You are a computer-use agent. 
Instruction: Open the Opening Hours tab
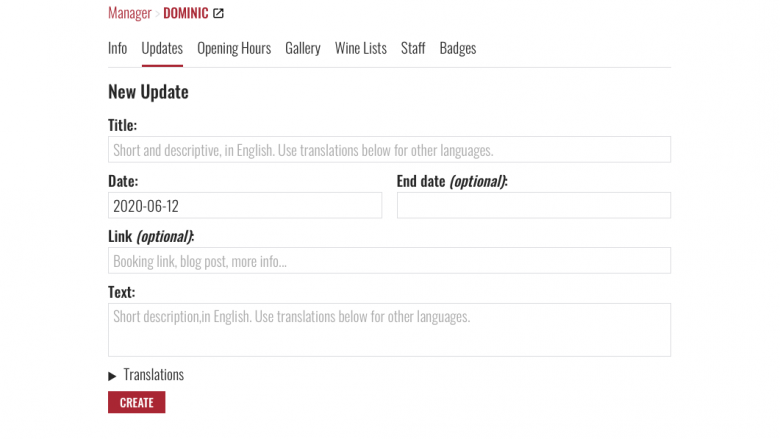tap(234, 48)
